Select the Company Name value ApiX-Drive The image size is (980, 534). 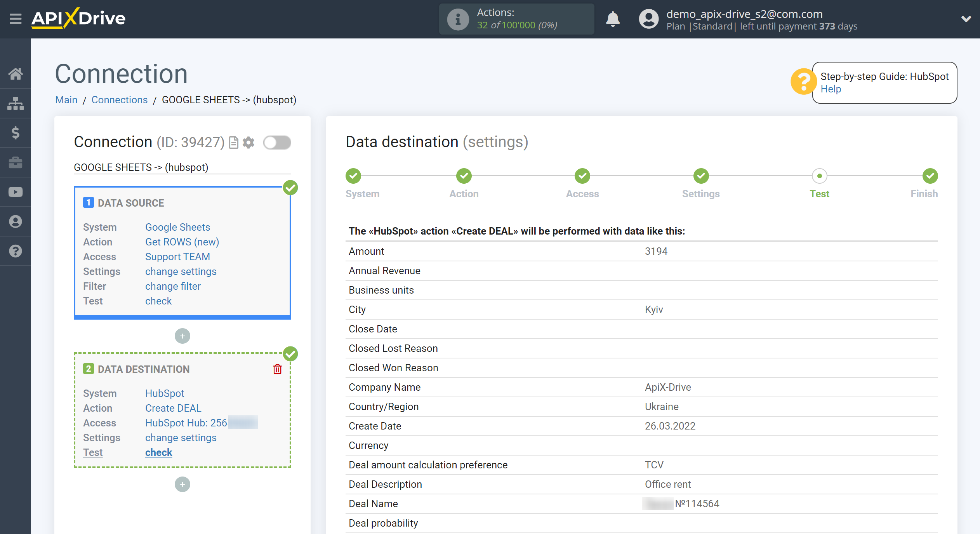(x=668, y=387)
